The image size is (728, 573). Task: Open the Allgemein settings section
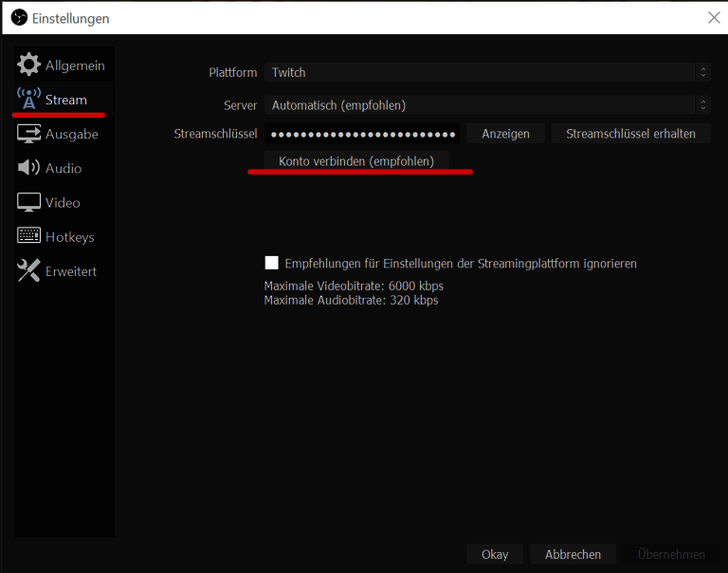tap(64, 65)
